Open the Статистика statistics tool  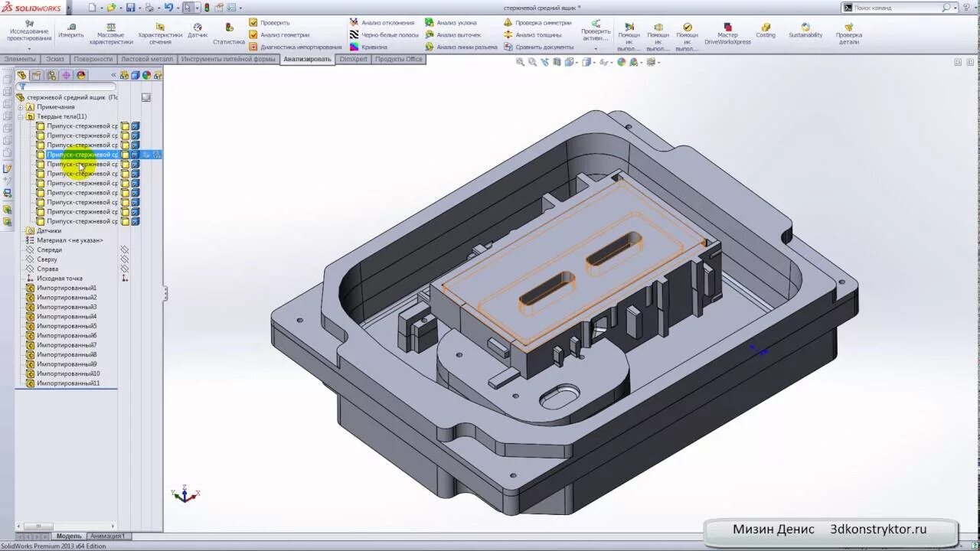[229, 34]
